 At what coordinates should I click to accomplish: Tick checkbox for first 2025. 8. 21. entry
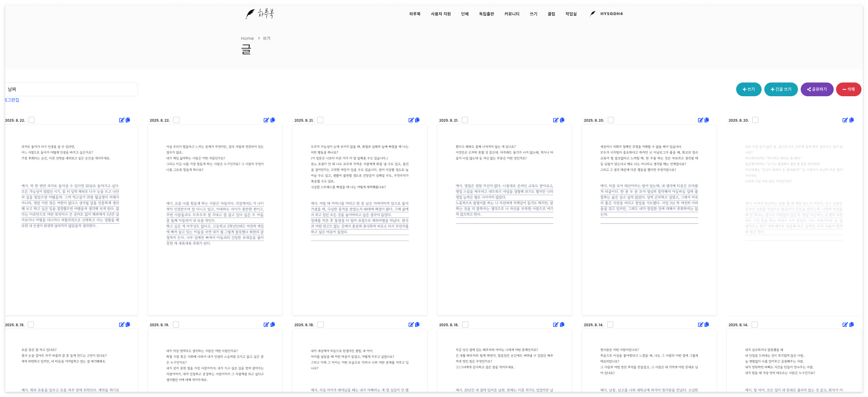(x=320, y=120)
